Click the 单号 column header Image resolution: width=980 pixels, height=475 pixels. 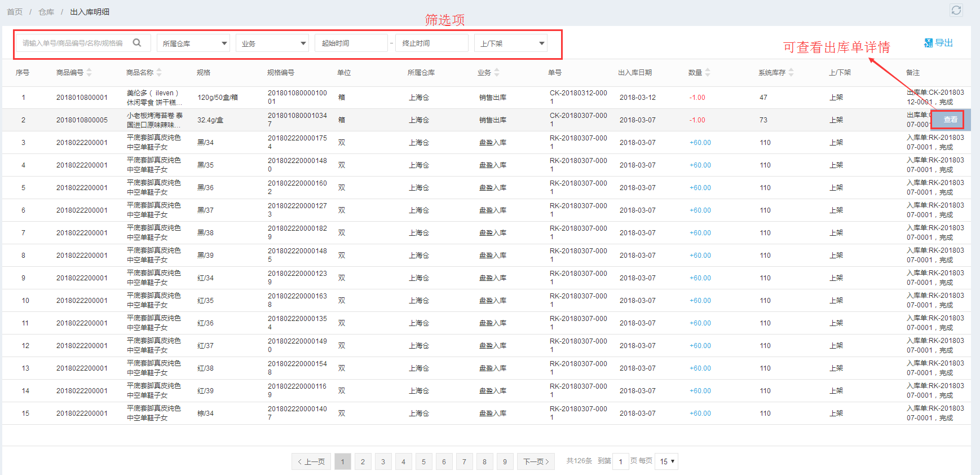555,73
